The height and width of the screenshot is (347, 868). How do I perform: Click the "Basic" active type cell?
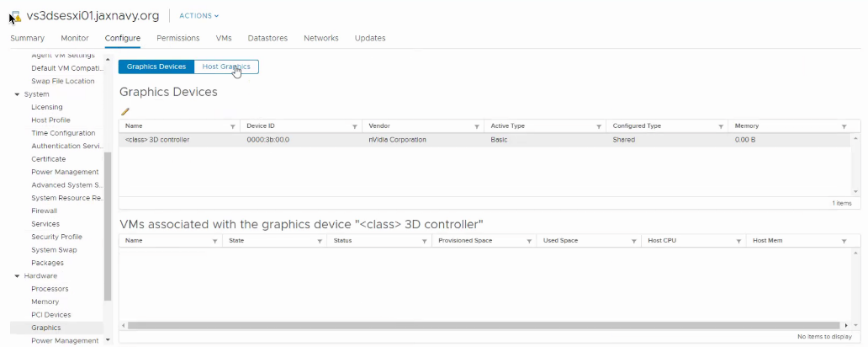click(499, 141)
